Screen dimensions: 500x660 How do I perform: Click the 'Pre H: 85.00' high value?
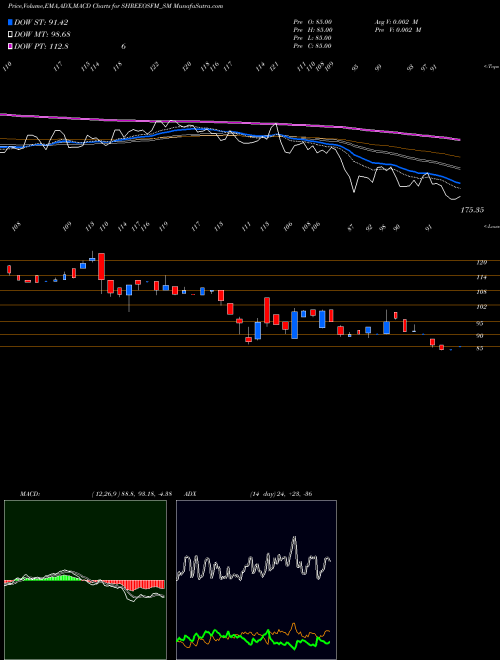tap(313, 30)
